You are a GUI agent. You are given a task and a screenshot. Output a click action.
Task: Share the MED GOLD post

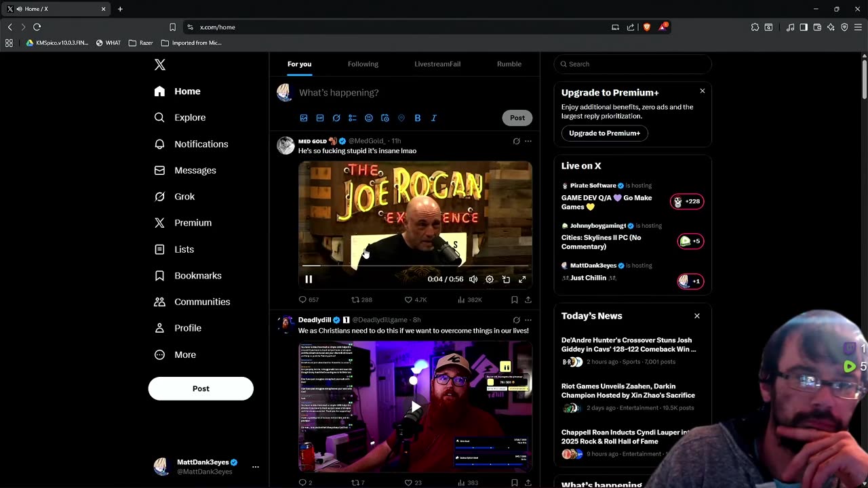pos(528,300)
